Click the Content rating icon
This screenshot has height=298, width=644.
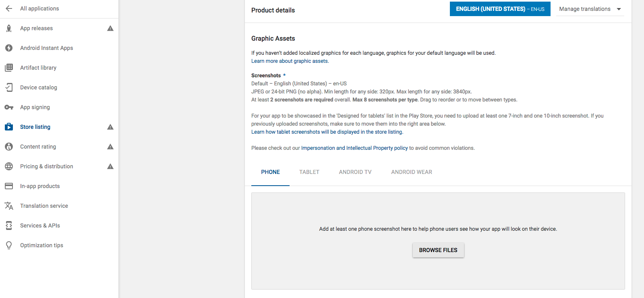[9, 147]
